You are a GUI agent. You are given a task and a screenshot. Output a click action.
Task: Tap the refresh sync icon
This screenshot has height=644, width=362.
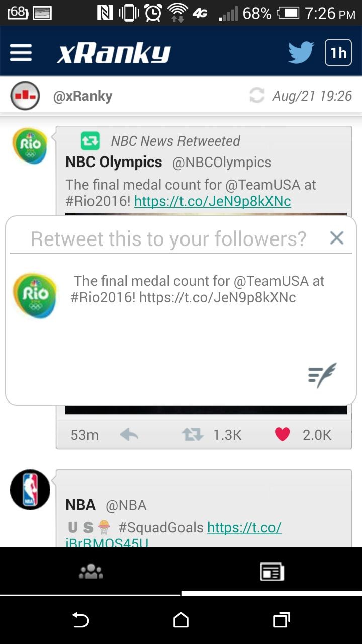(257, 96)
